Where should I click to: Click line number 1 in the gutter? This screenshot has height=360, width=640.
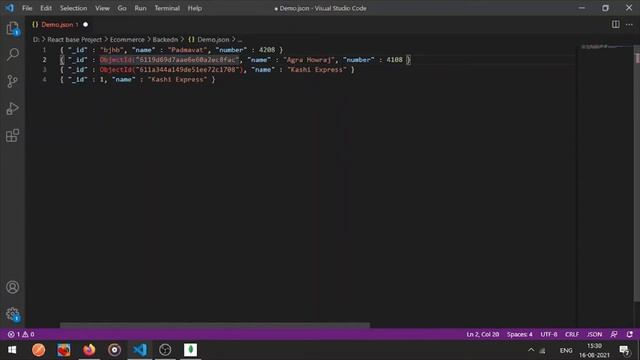(x=44, y=50)
